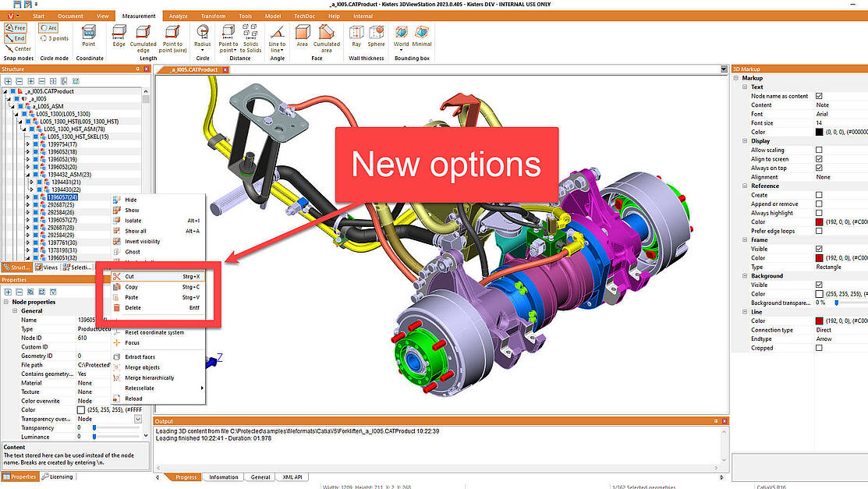Viewport: 868px width, 489px height.
Task: Click the World bounding box icon
Action: click(x=401, y=35)
